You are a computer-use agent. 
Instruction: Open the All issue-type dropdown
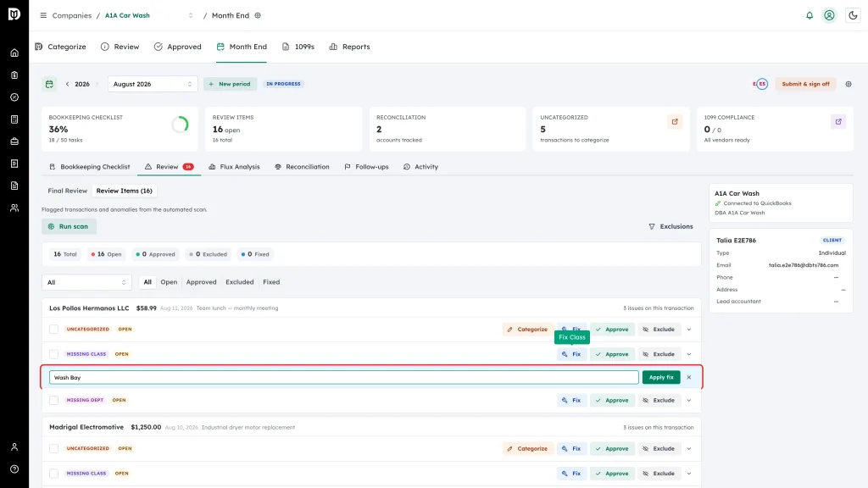(x=87, y=282)
